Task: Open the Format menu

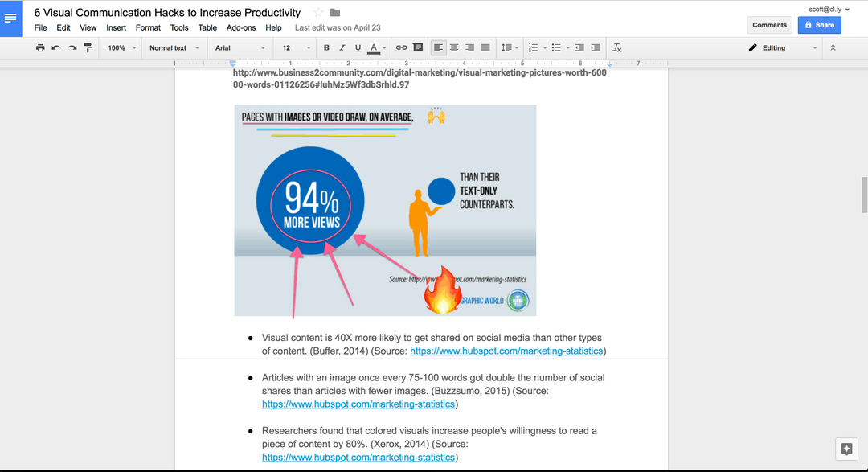Action: click(148, 27)
